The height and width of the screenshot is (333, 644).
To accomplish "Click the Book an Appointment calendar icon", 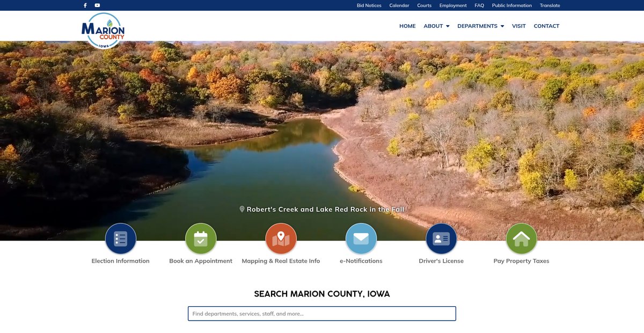I will [201, 238].
